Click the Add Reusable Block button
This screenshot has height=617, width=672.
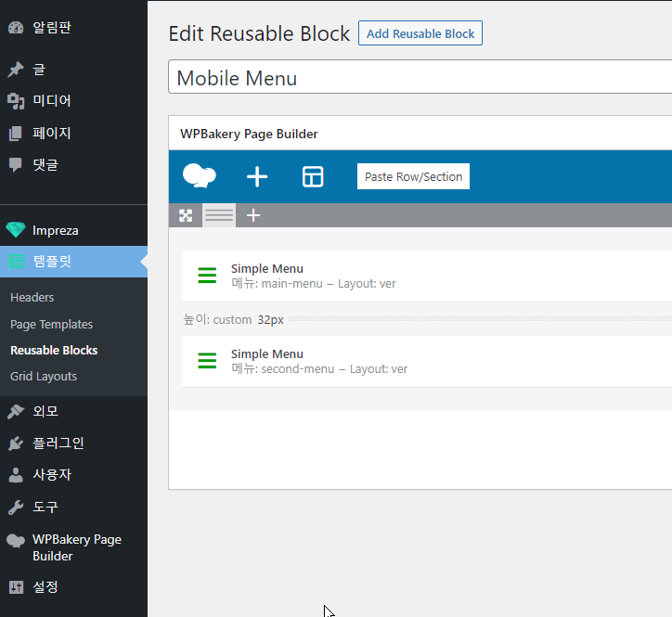420,33
